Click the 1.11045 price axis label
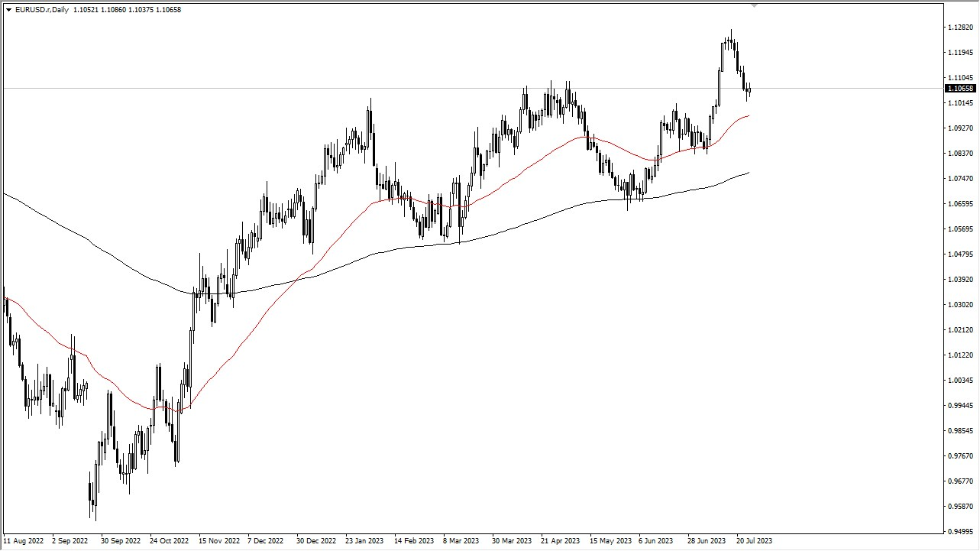Screen dimensions: 980x551 pos(960,78)
